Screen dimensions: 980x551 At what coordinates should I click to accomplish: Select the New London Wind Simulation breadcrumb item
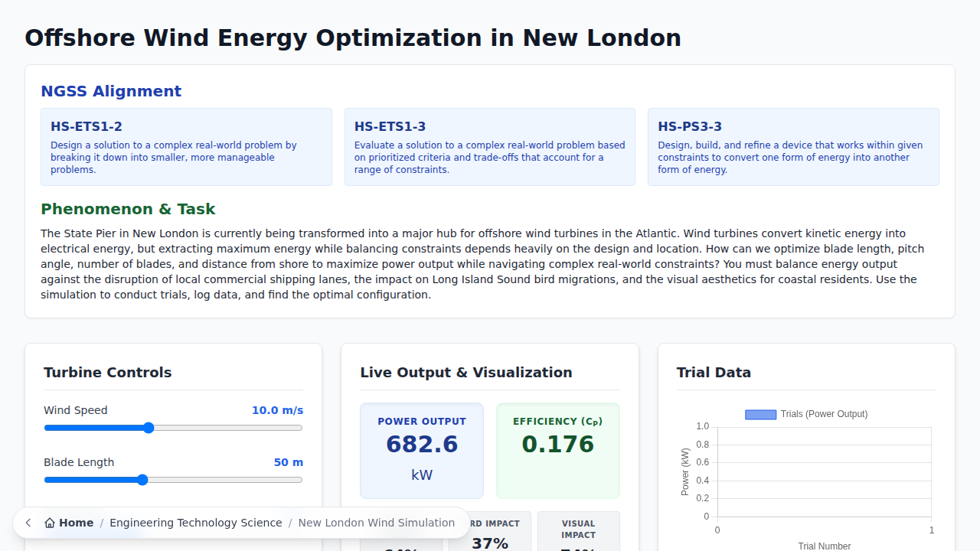tap(377, 523)
